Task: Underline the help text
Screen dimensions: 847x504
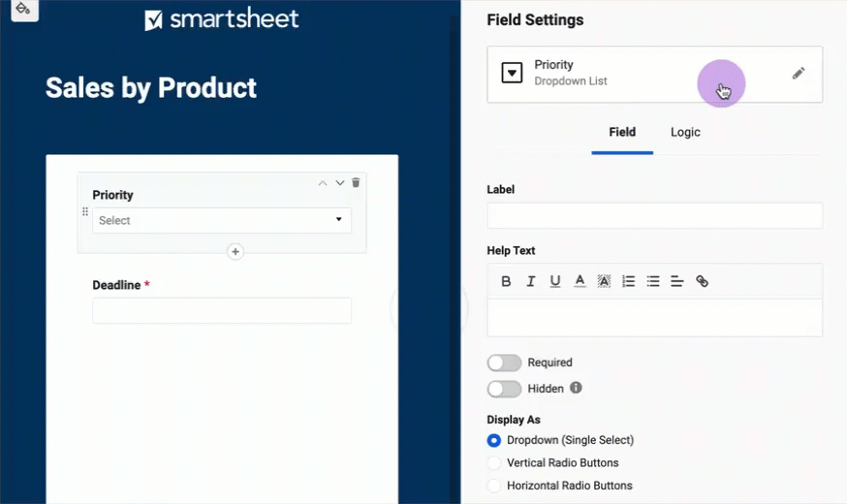Action: [x=554, y=281]
